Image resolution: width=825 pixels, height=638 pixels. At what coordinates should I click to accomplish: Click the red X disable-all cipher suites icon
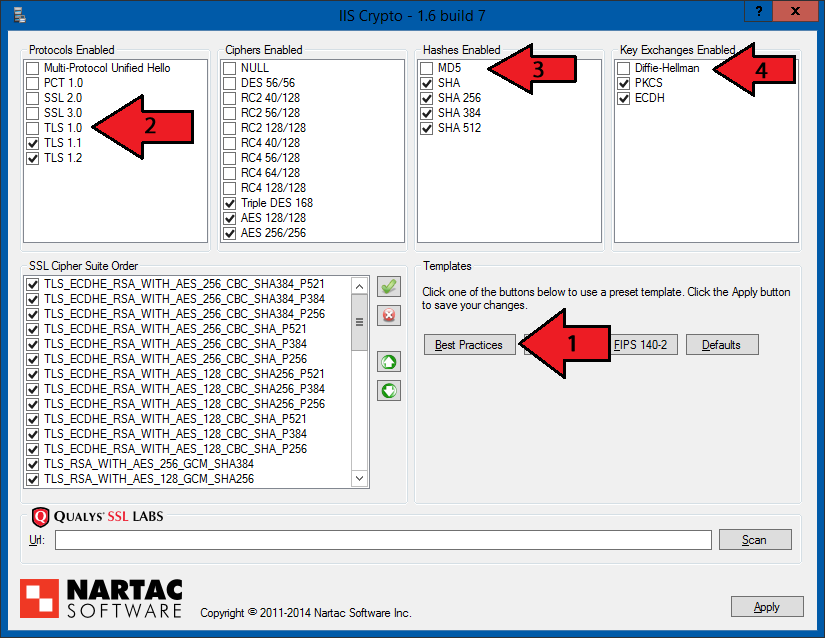pyautogui.click(x=389, y=315)
